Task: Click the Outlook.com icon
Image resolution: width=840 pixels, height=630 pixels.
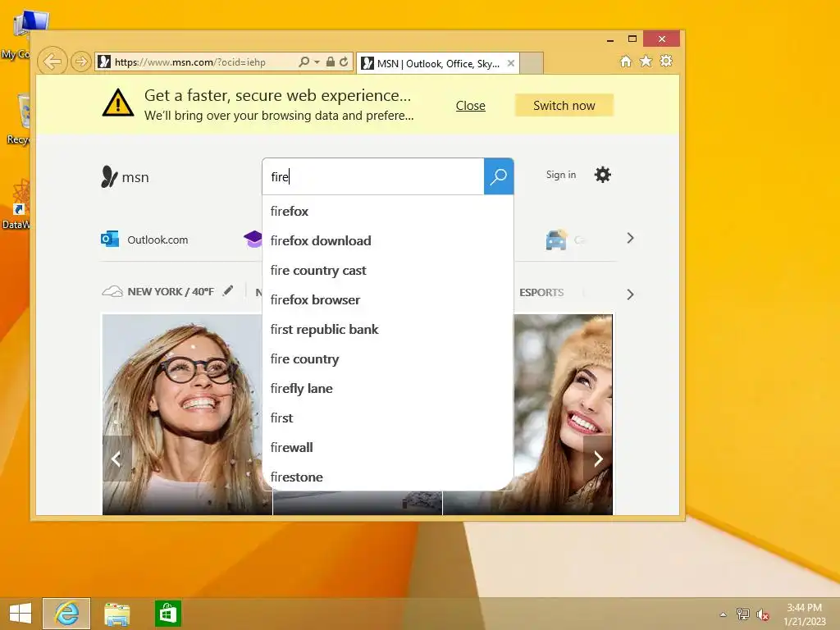Action: pyautogui.click(x=110, y=239)
